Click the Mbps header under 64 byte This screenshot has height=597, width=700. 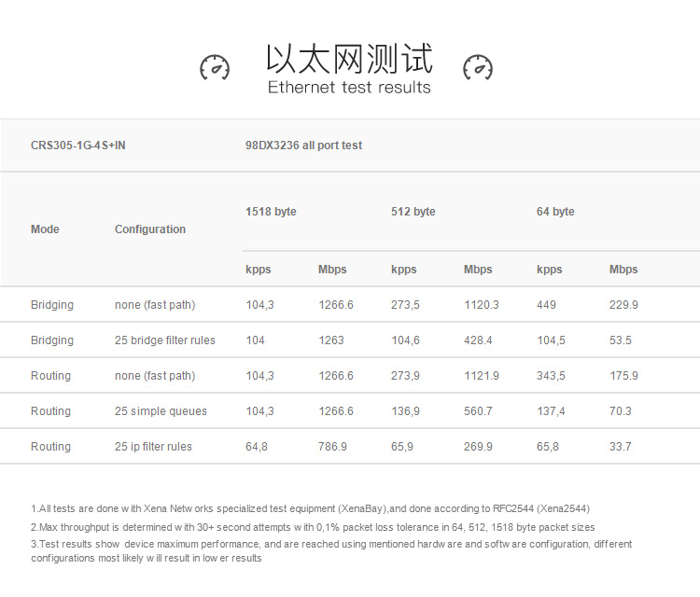[623, 270]
